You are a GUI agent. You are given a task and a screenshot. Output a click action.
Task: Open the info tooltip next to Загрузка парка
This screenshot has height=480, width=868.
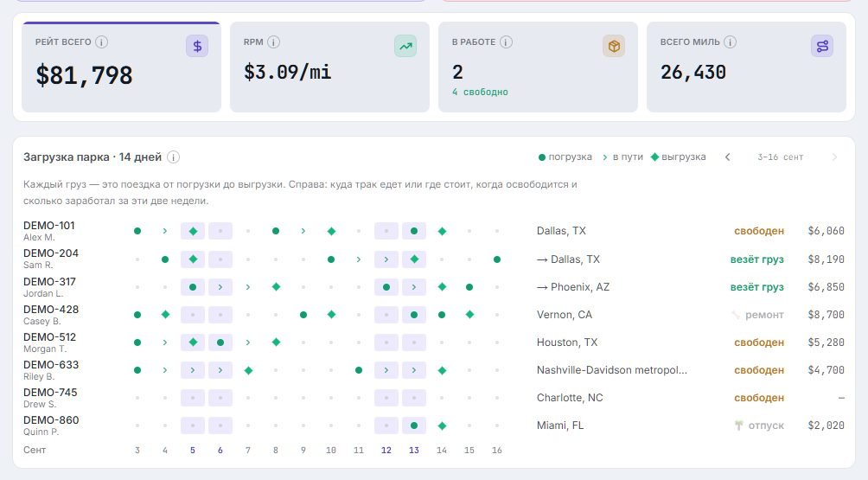coord(173,157)
